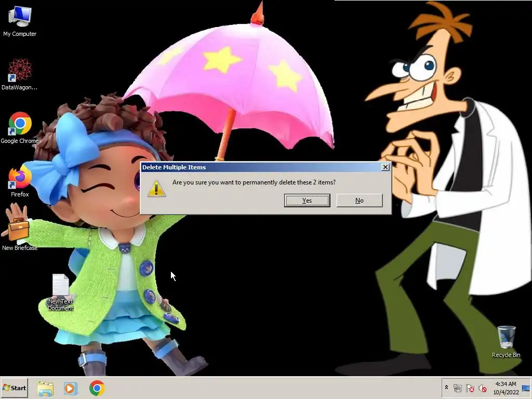Screen dimensions: 532x399
Task: Select the New Text Document file
Action: coord(60,292)
